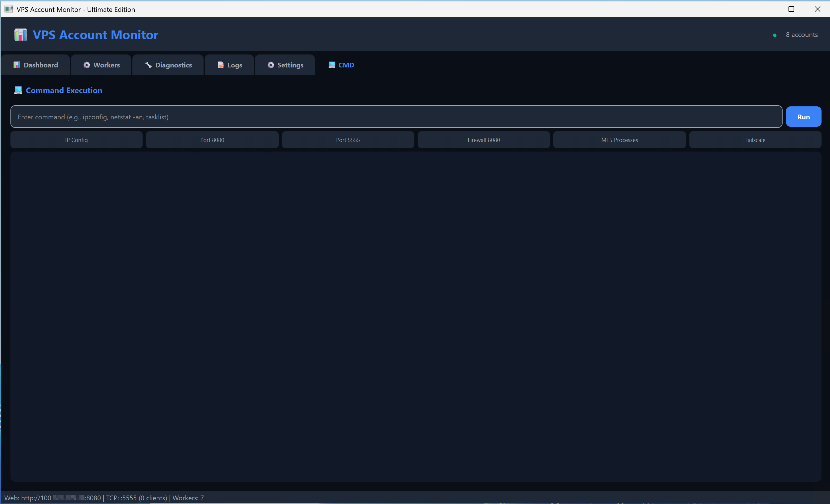830x504 pixels.
Task: Click the Settings gear icon
Action: coord(271,65)
